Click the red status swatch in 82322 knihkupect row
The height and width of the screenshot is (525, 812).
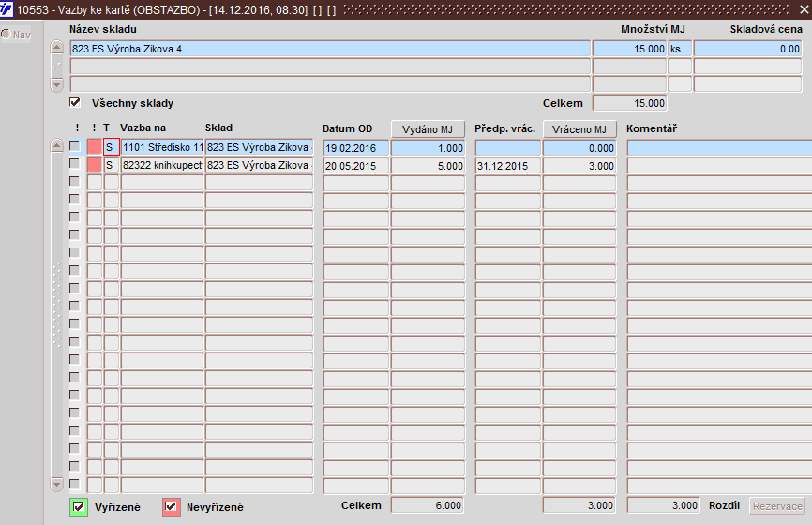click(95, 165)
